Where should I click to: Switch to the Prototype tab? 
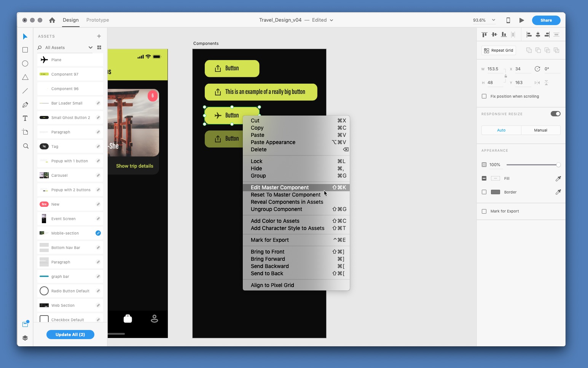point(97,20)
